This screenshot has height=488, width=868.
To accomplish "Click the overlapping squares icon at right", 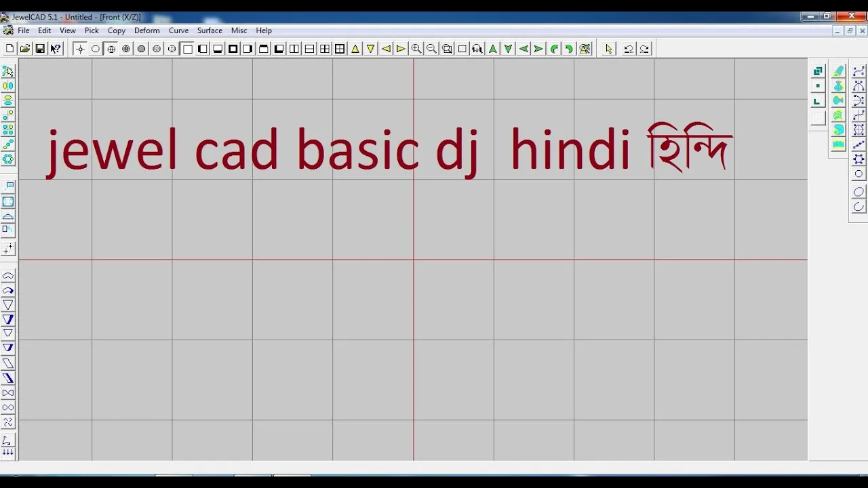I will pos(818,71).
